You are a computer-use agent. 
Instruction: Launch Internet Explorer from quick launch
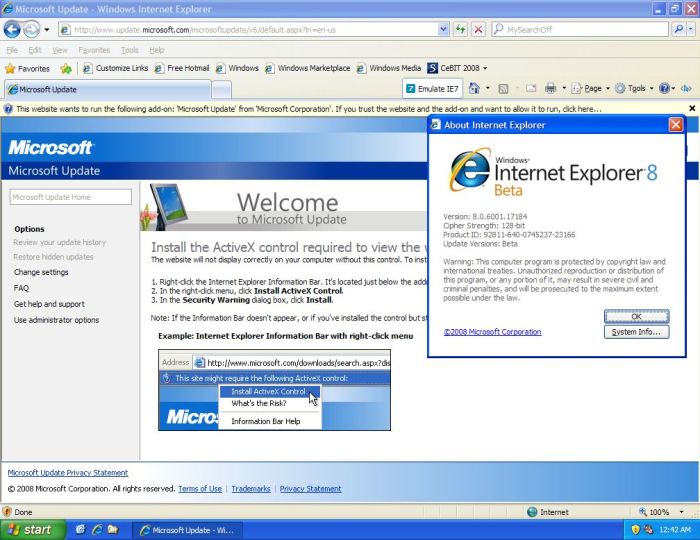96,530
